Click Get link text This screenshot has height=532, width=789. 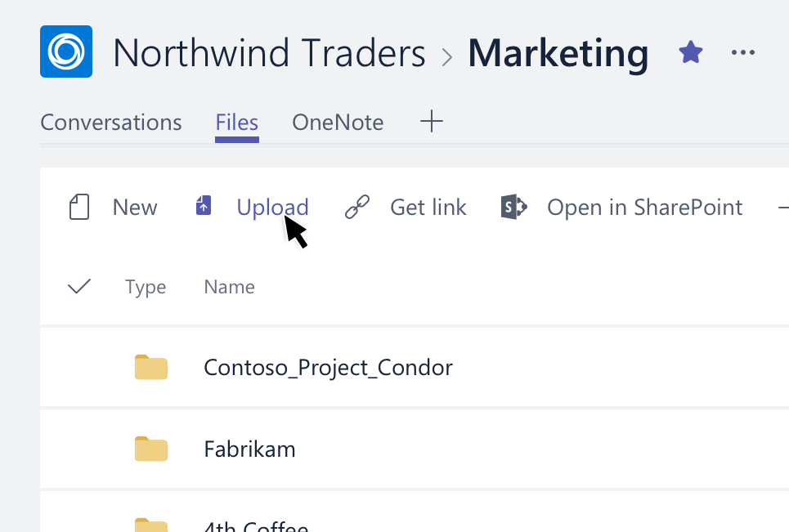pos(428,208)
